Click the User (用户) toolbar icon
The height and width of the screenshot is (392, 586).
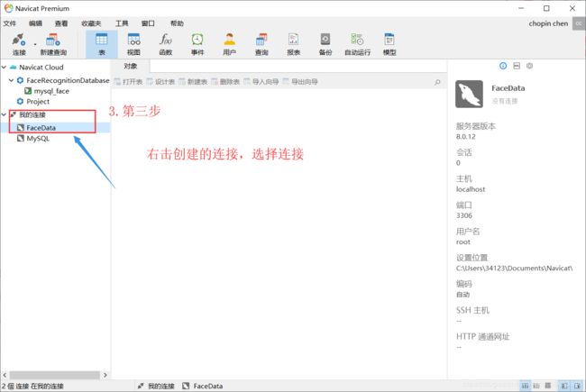click(x=229, y=44)
